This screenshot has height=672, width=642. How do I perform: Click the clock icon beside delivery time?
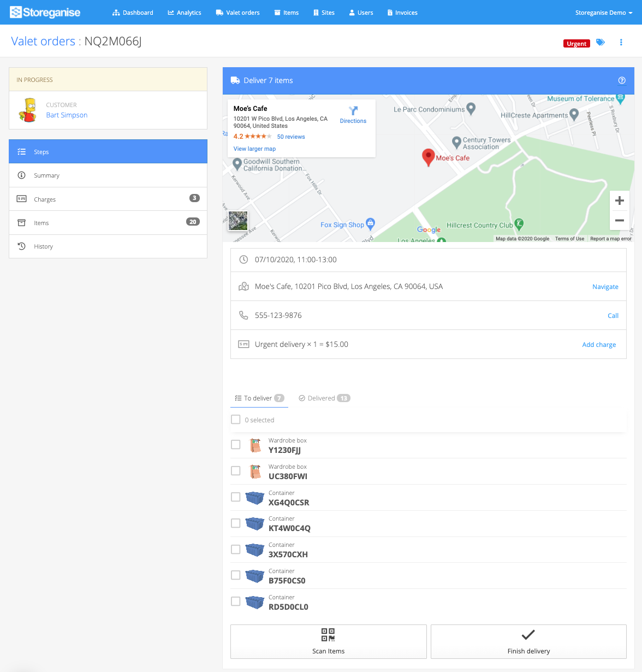(x=244, y=260)
